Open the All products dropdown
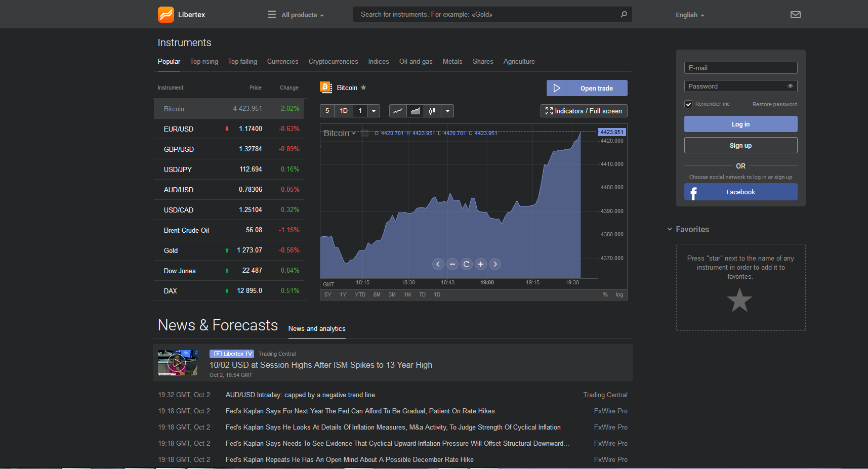 point(303,15)
